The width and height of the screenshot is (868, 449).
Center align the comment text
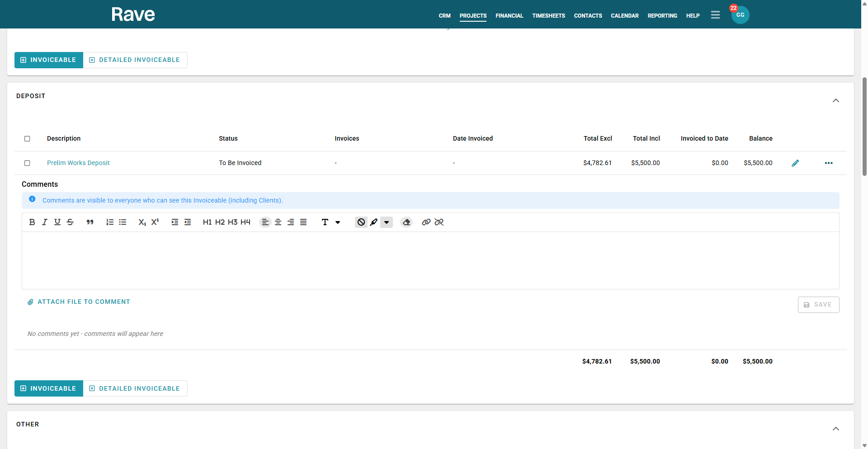point(278,222)
